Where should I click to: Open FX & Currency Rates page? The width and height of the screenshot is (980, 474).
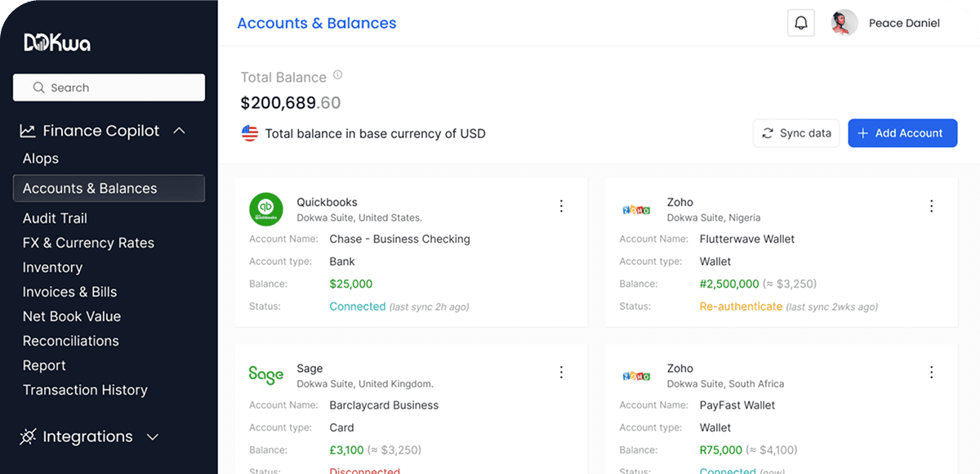88,243
